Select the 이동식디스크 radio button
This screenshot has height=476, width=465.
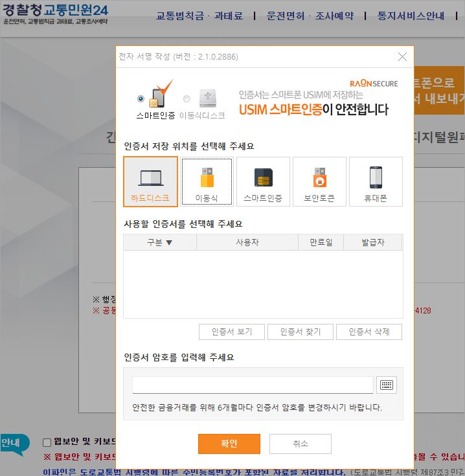[187, 99]
